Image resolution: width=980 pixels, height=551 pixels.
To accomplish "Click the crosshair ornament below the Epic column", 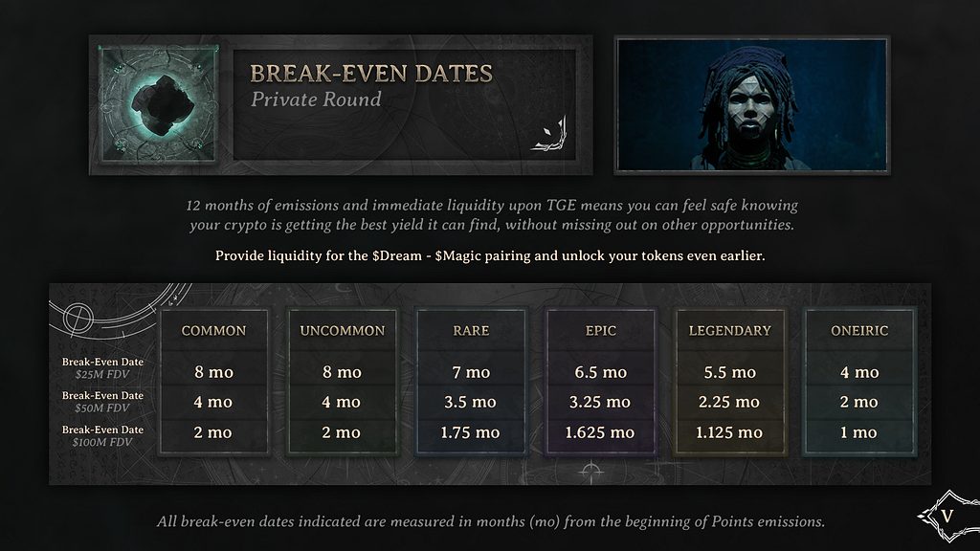I will click(x=590, y=473).
